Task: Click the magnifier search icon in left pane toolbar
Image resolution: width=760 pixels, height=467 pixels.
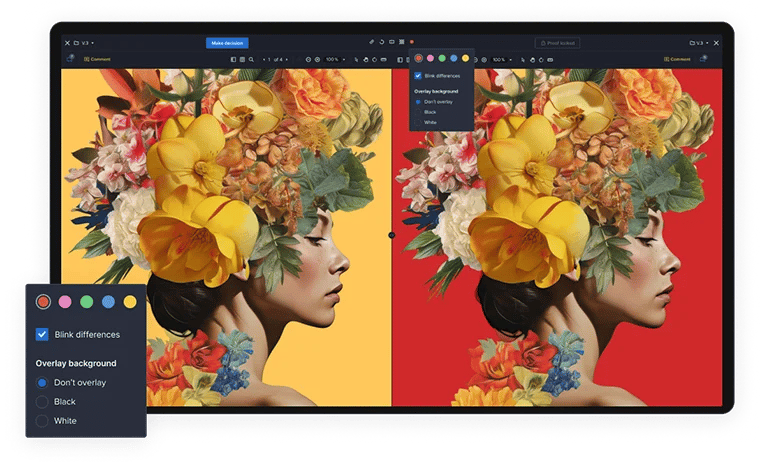Action: point(250,60)
